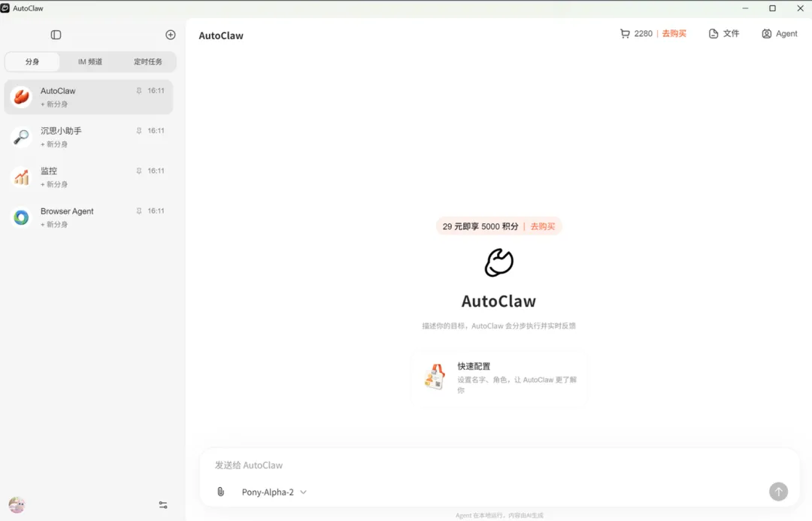
Task: Click the shopping cart credits icon
Action: (x=625, y=34)
